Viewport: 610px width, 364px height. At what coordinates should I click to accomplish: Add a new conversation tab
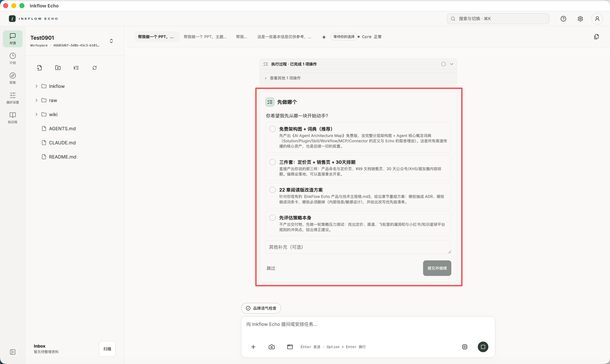pyautogui.click(x=324, y=37)
